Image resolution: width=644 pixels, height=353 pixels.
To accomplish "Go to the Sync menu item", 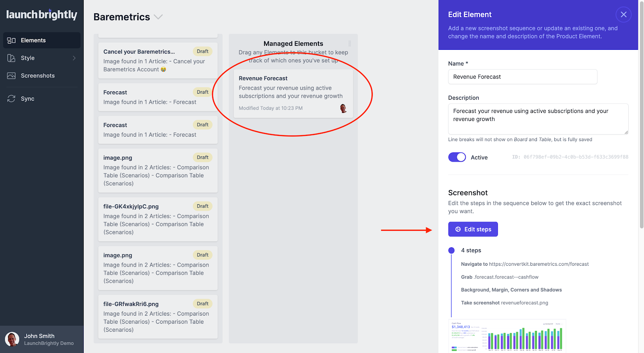I will coord(27,99).
